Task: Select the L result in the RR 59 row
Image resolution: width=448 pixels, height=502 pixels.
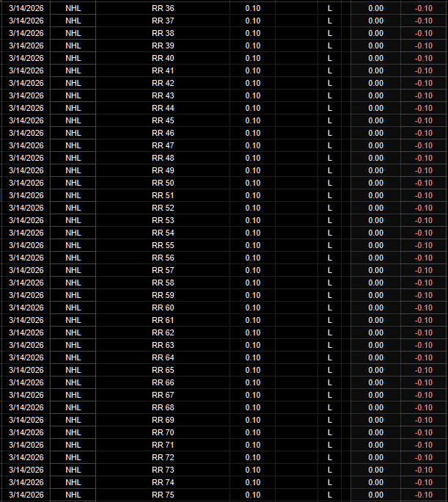Action: [330, 296]
